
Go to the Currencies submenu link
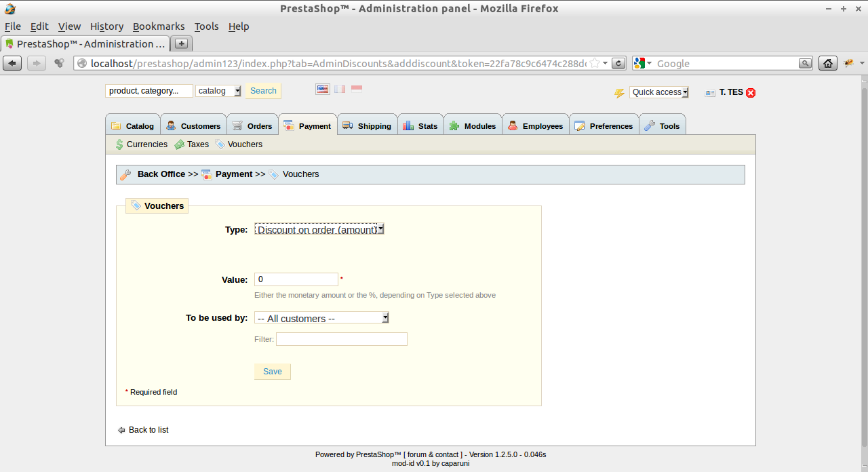point(147,144)
